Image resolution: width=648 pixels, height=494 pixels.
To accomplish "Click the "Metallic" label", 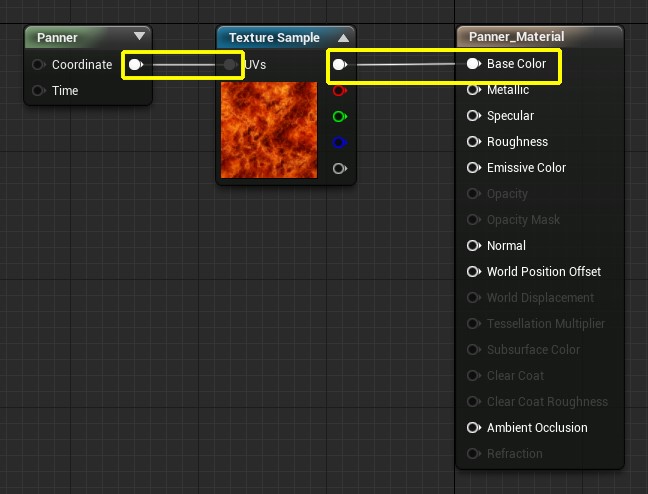I will (508, 90).
